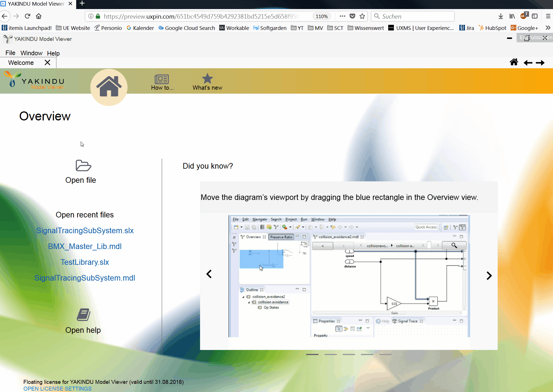The height and width of the screenshot is (392, 553).
Task: Open the browser library icon
Action: point(512,16)
